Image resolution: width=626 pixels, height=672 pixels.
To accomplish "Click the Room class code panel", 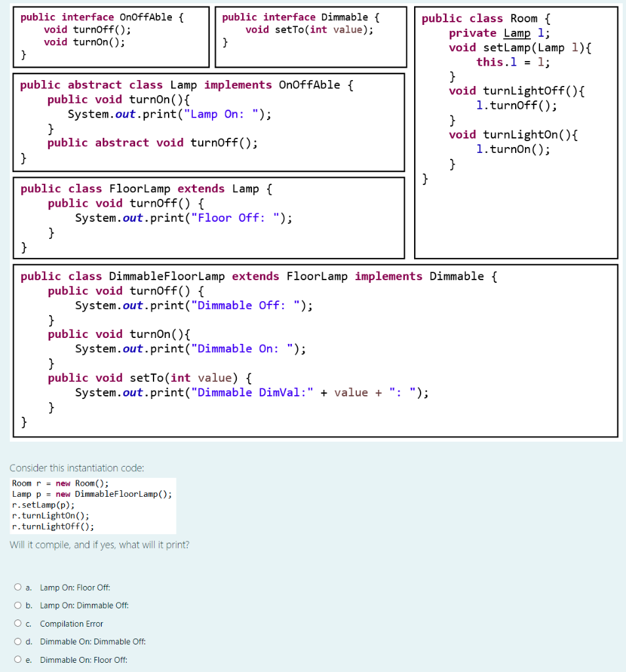I will [516, 131].
